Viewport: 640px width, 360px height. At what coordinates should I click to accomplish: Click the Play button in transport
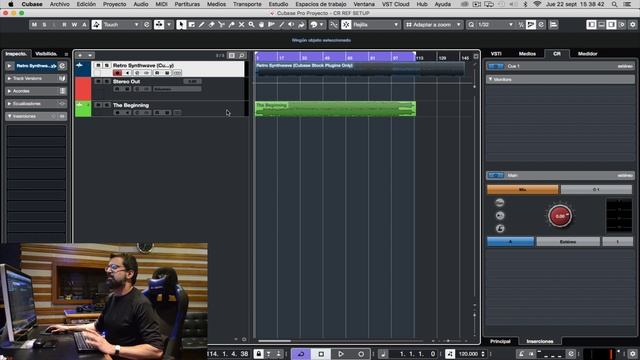341,354
